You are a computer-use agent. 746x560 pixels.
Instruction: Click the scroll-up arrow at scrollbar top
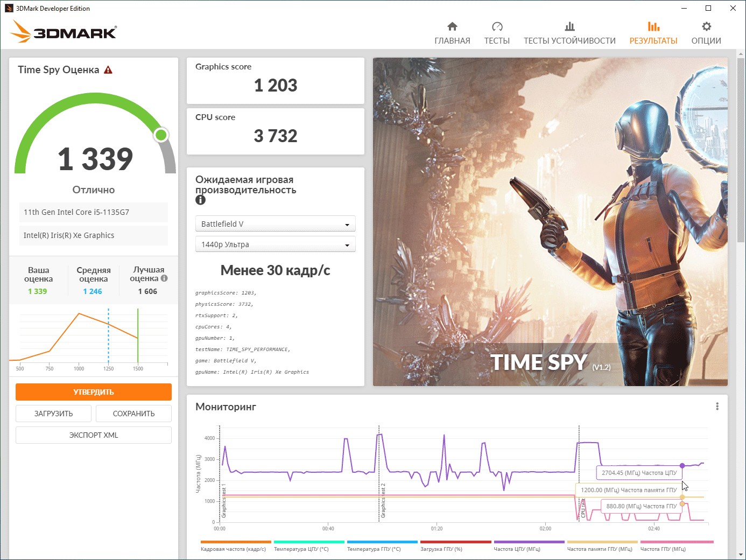pyautogui.click(x=741, y=53)
